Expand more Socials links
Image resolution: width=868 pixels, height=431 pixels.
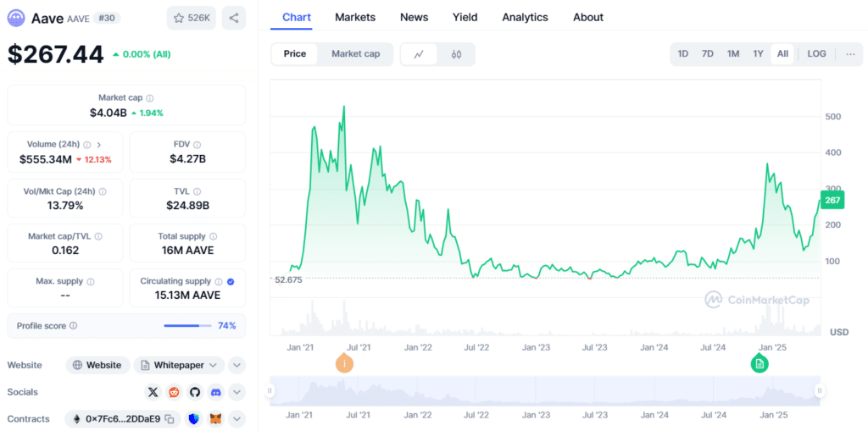tap(236, 392)
